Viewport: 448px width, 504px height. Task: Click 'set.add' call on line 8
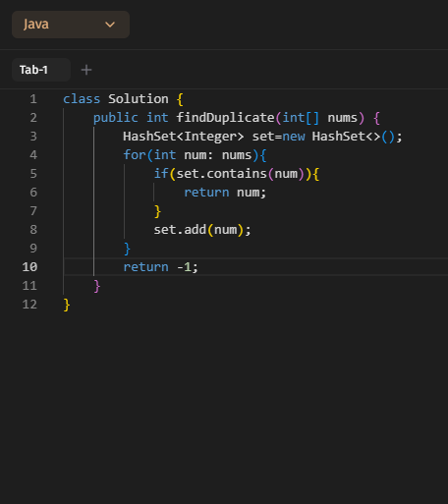click(180, 230)
